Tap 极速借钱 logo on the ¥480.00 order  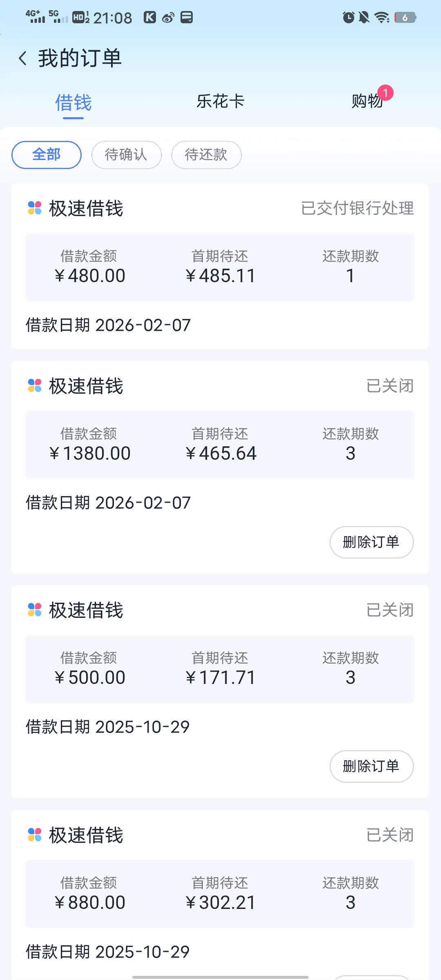click(35, 208)
